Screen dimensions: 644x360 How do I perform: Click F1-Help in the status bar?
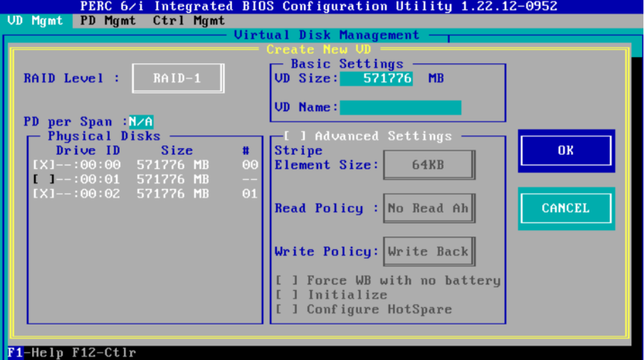[35, 352]
